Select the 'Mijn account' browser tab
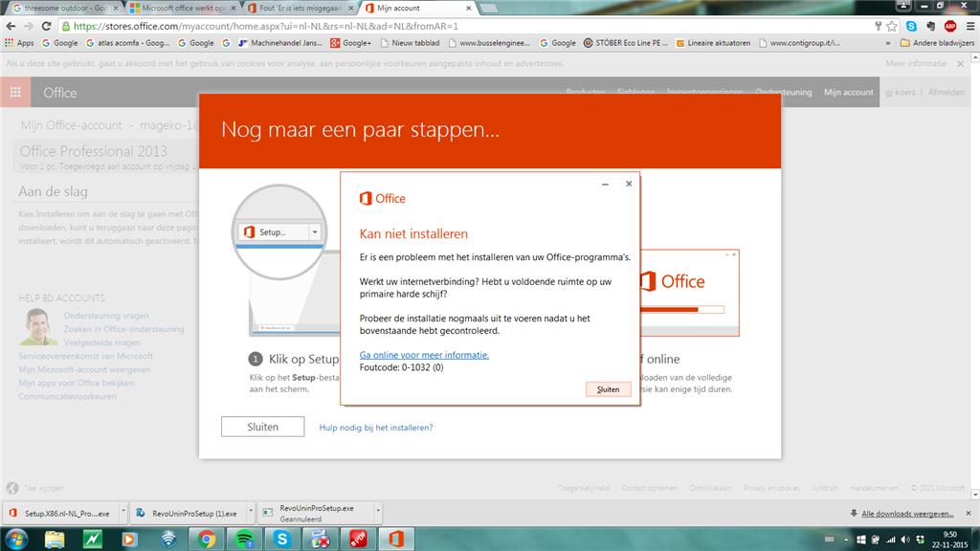Viewport: 980px width, 551px height. click(417, 8)
